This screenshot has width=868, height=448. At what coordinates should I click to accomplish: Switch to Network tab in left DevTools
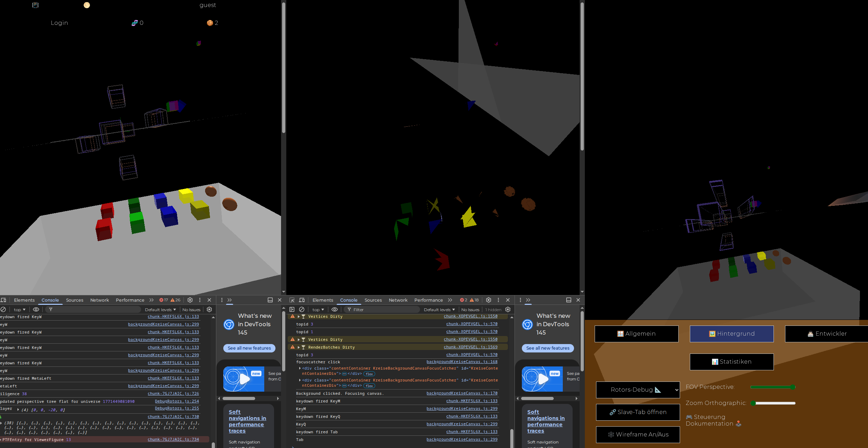[99, 300]
